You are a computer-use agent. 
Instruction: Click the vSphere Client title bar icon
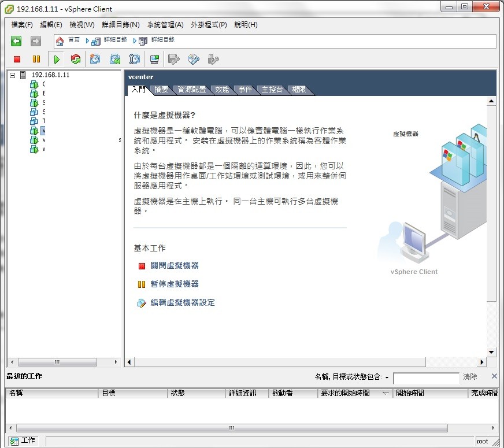(x=9, y=9)
